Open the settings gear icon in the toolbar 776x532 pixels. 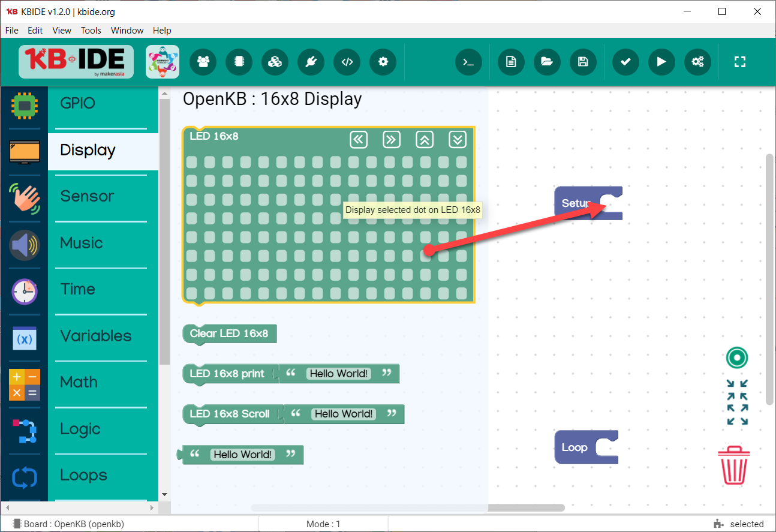point(383,62)
